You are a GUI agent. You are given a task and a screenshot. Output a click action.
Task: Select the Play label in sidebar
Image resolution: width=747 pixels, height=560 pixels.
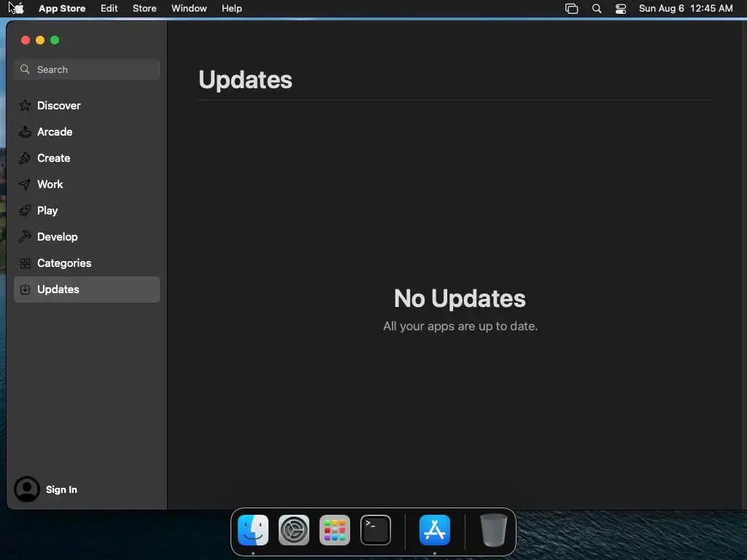[47, 211]
